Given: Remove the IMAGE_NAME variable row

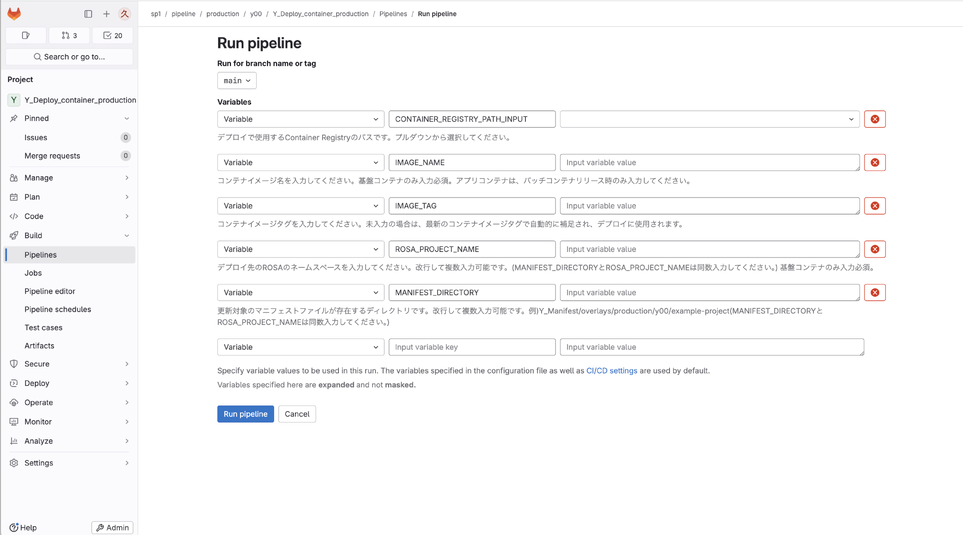Looking at the screenshot, I should 875,163.
